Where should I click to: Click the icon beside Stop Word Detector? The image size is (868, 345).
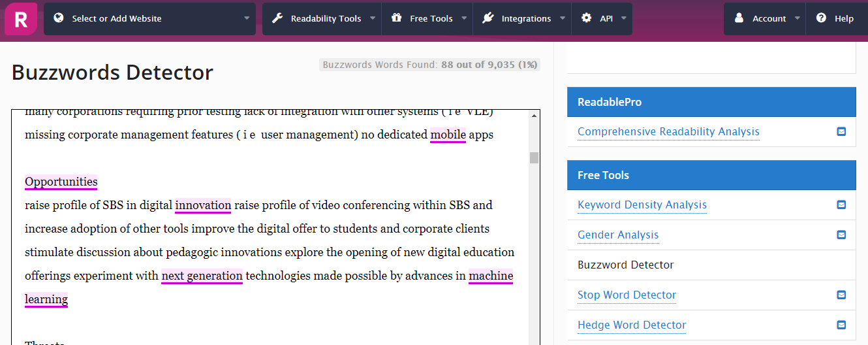841,295
